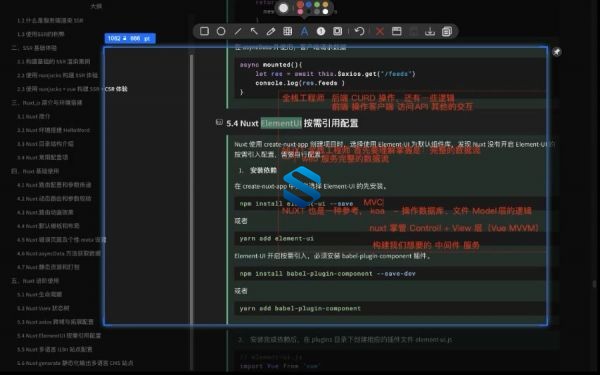This screenshot has height=375, width=600.
Task: Click the heading icon beside 5.4 Nuxt
Action: [219, 122]
